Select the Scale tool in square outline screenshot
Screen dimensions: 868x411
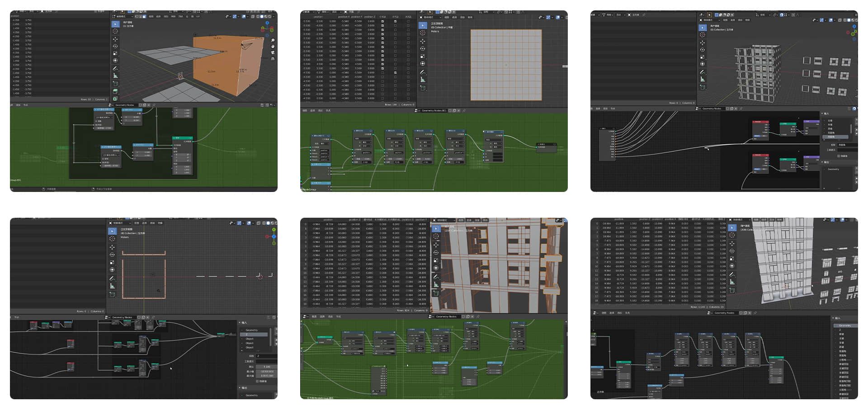coord(112,262)
